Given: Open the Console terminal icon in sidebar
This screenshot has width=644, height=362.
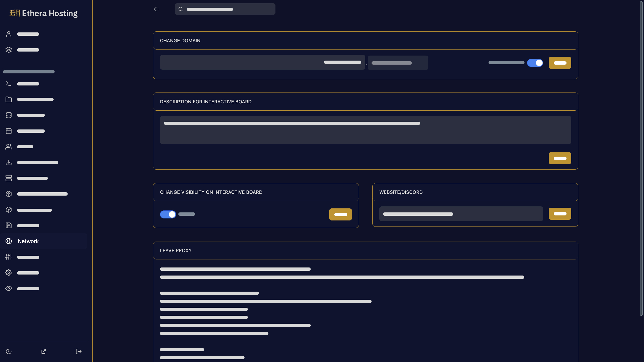Looking at the screenshot, I should pyautogui.click(x=9, y=83).
